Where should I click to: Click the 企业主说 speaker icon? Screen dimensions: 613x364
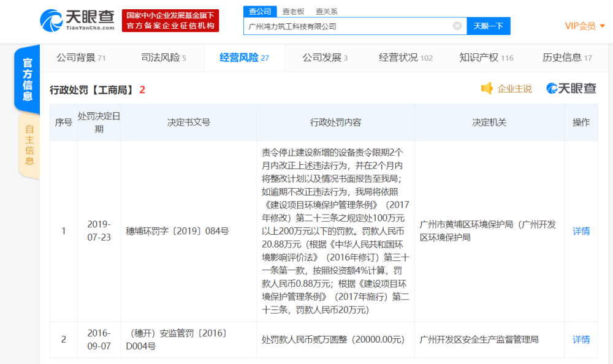point(487,88)
